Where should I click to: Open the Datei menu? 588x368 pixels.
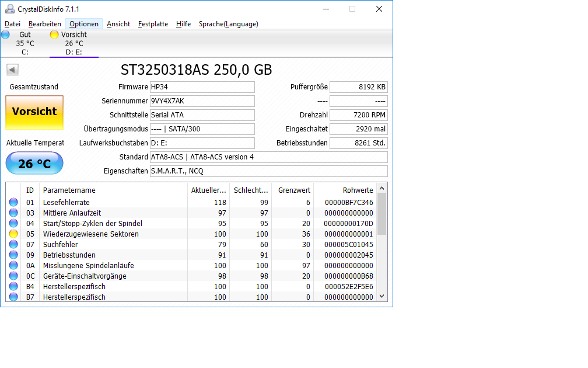[x=12, y=24]
